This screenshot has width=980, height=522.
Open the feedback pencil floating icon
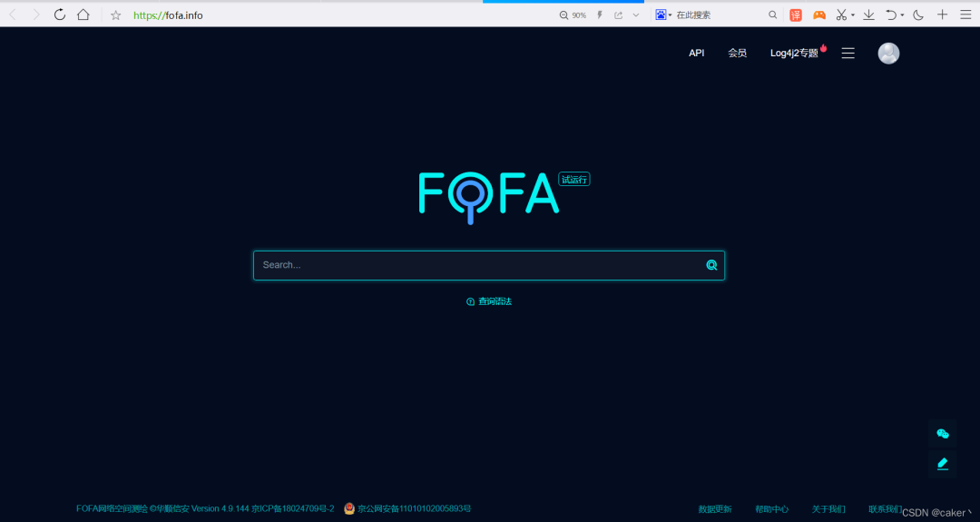point(943,464)
